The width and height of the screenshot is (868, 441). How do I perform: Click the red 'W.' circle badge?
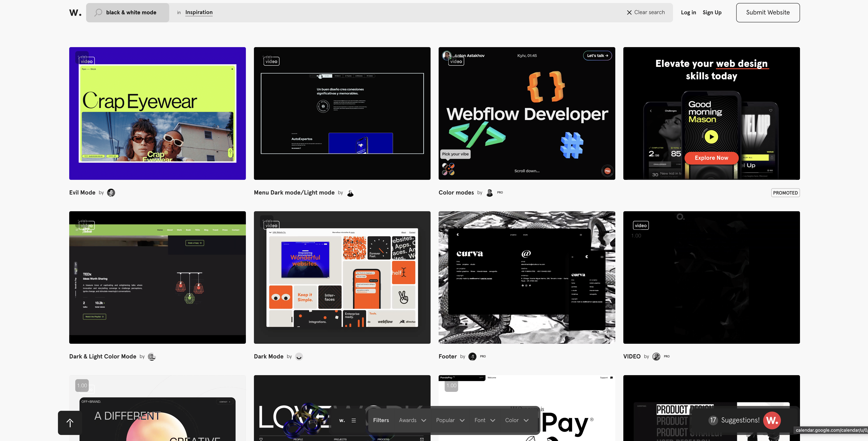pyautogui.click(x=772, y=420)
